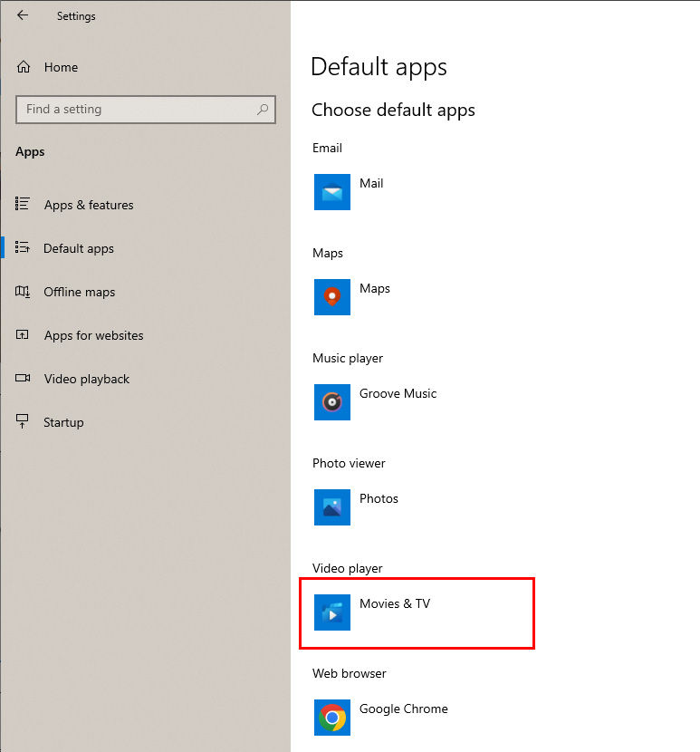Viewport: 700px width, 752px height.
Task: Click the Default apps page heading
Action: click(x=379, y=66)
